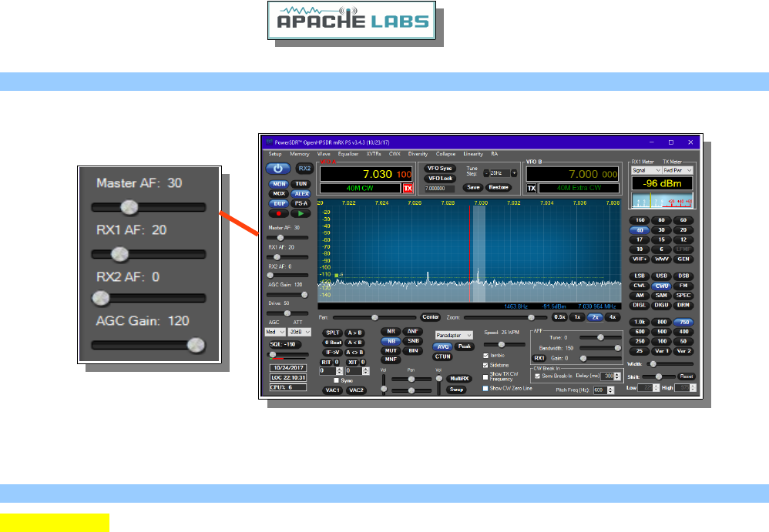Image resolution: width=769 pixels, height=532 pixels.
Task: Toggle the TUN tune button
Action: (301, 184)
